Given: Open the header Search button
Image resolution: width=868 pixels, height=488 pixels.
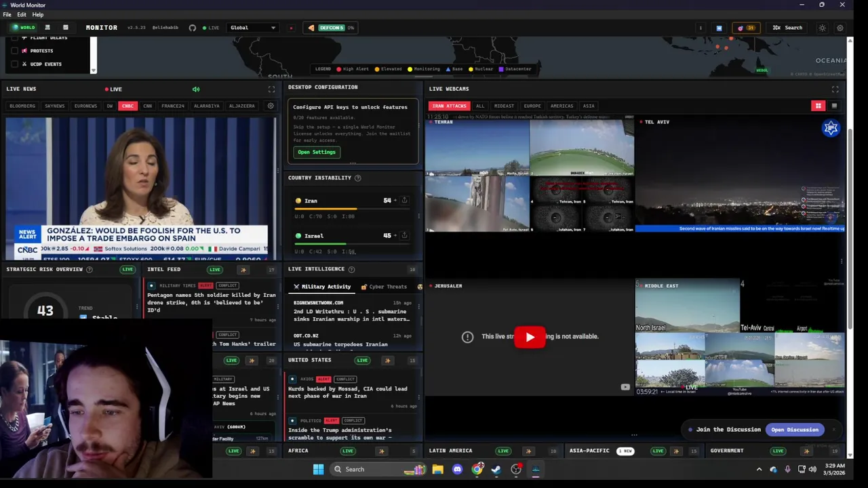Looking at the screenshot, I should point(788,28).
